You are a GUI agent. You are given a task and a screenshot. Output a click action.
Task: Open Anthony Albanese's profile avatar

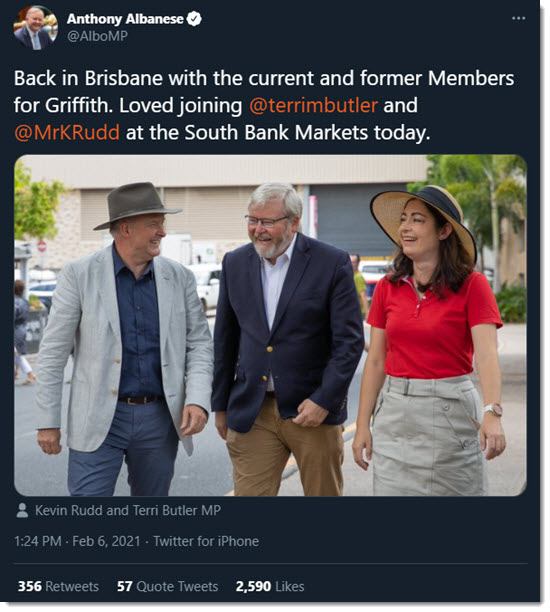36,28
